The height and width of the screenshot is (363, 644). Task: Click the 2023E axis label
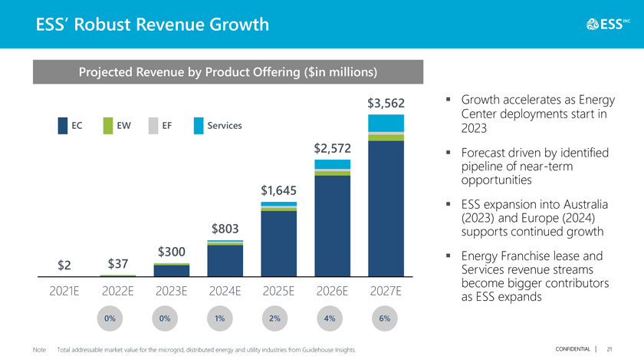[x=171, y=291]
